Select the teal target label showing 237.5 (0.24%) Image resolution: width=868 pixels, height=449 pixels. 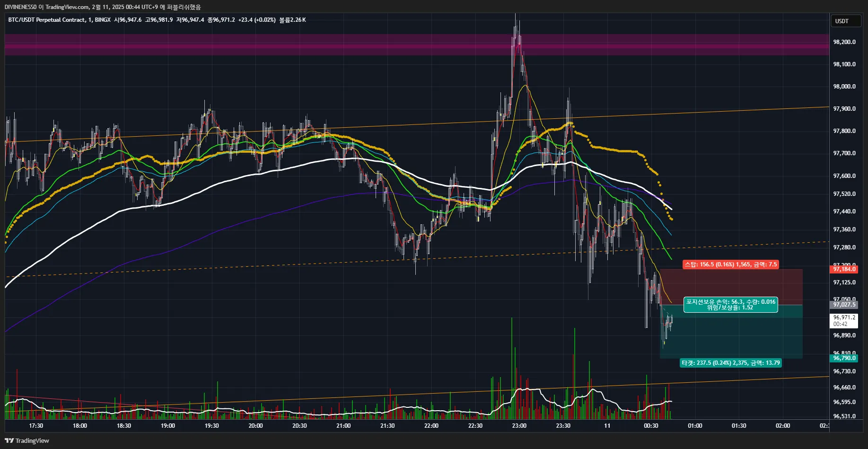coord(731,363)
